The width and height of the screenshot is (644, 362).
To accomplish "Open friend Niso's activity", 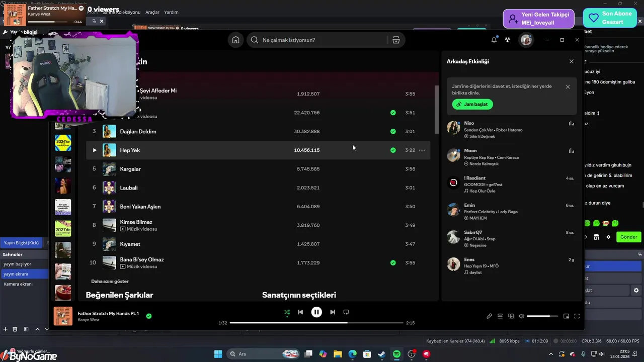I will click(511, 130).
